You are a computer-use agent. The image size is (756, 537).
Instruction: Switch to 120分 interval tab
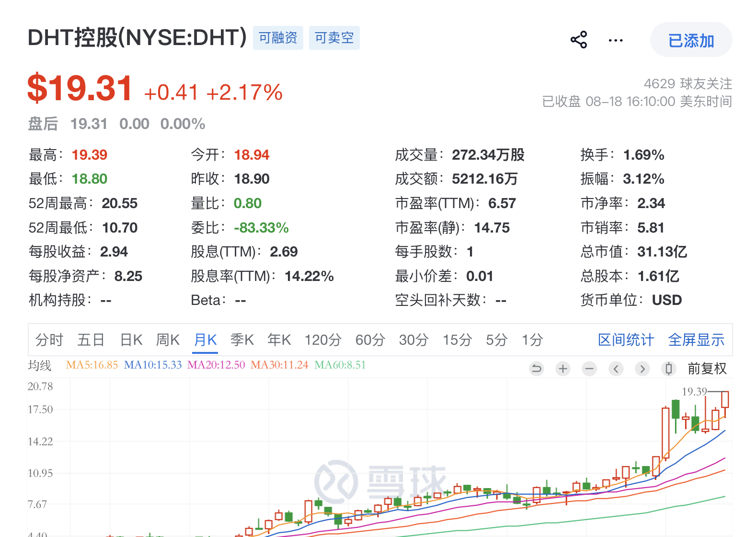(323, 340)
